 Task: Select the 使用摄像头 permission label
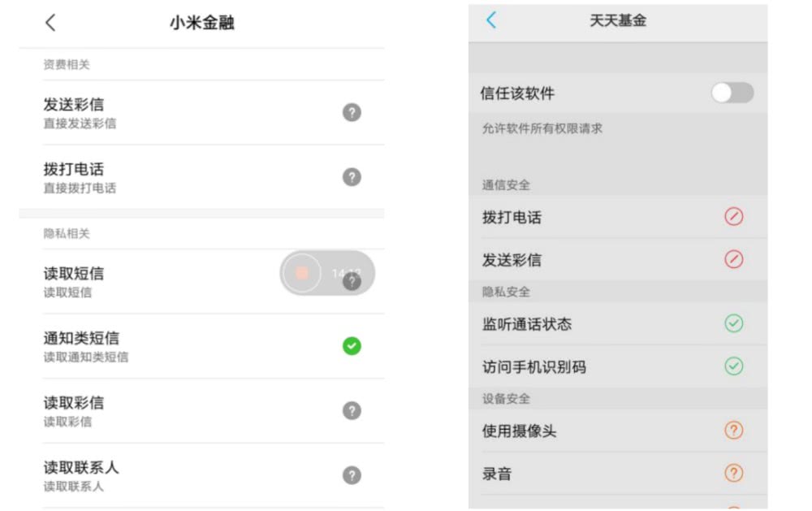(520, 431)
